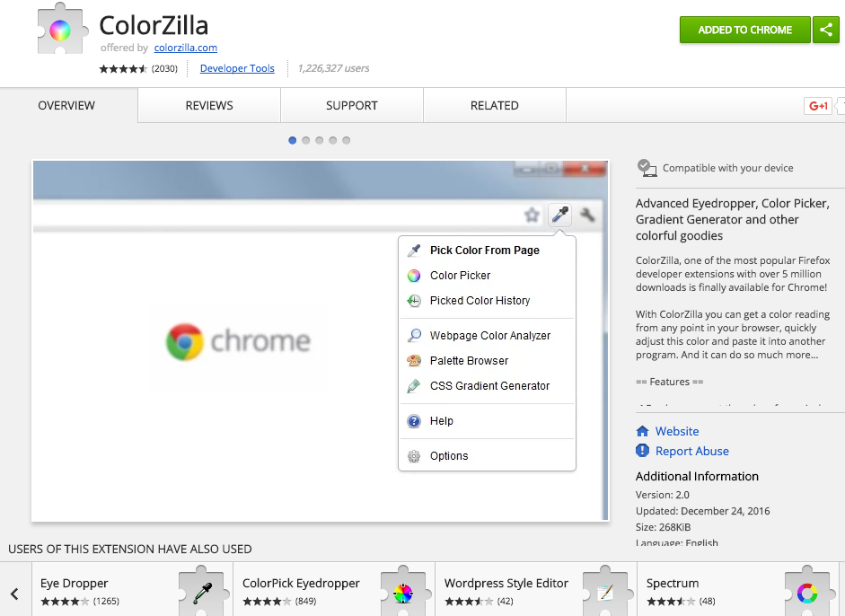This screenshot has height=616, width=845.
Task: Click the '1,226,327 users' text
Action: (x=333, y=68)
